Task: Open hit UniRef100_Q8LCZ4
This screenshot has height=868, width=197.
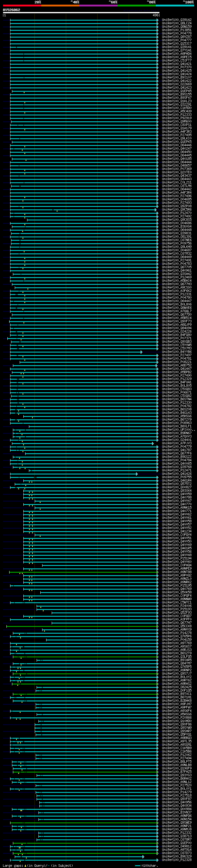Action: point(177,23)
